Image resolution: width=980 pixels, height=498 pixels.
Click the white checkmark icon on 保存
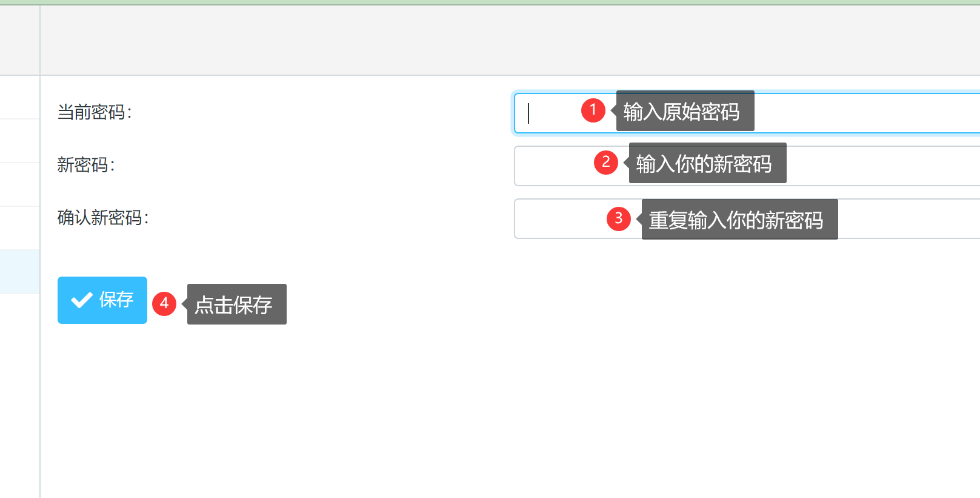pyautogui.click(x=81, y=300)
